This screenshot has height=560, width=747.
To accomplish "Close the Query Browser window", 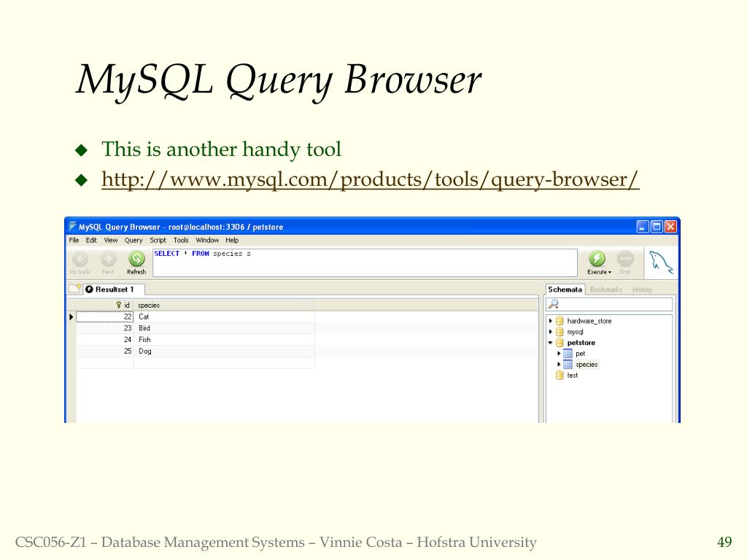I will click(670, 227).
